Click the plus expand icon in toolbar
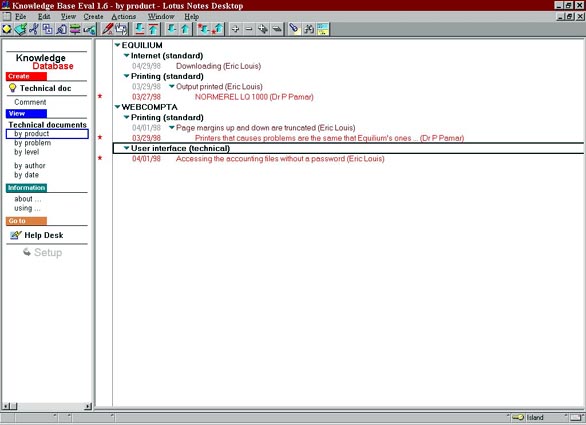 235,29
